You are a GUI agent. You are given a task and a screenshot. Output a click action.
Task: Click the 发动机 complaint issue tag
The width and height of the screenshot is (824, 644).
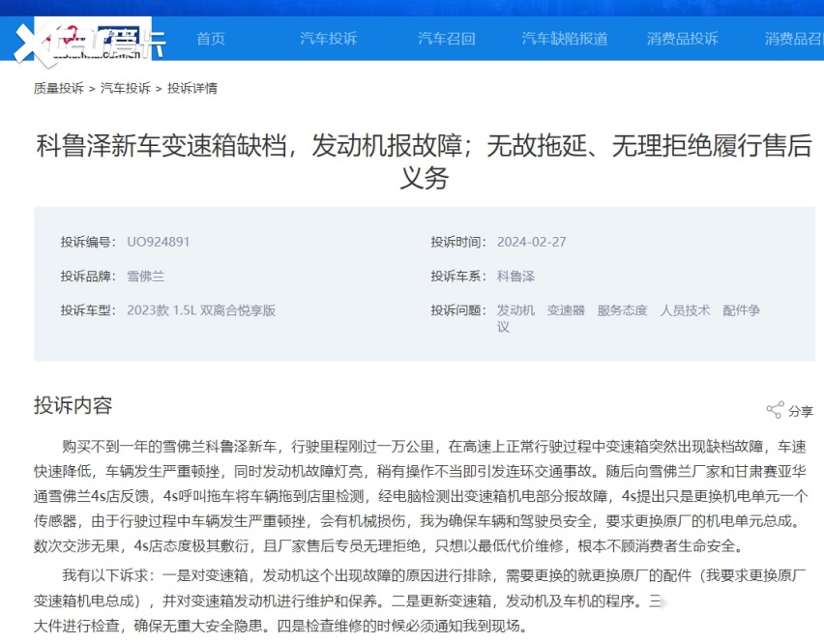pyautogui.click(x=515, y=310)
